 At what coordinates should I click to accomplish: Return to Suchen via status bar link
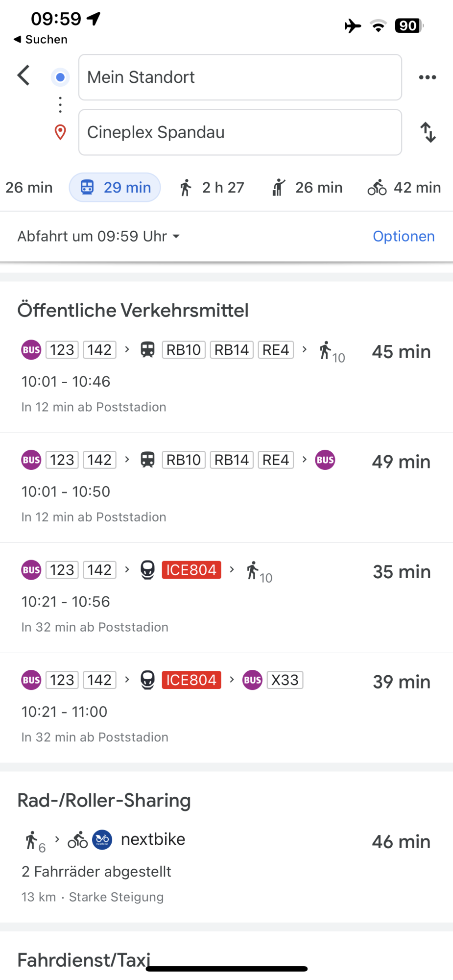[41, 39]
